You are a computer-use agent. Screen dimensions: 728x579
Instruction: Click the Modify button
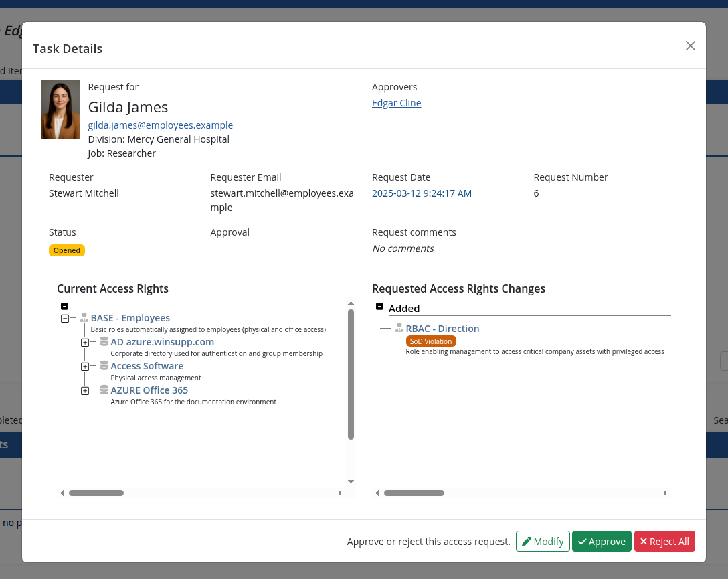coord(543,542)
